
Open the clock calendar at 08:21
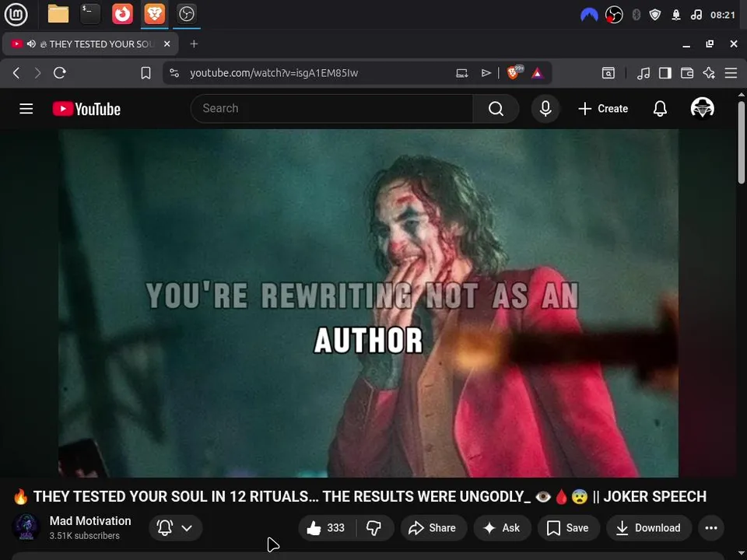(x=723, y=15)
